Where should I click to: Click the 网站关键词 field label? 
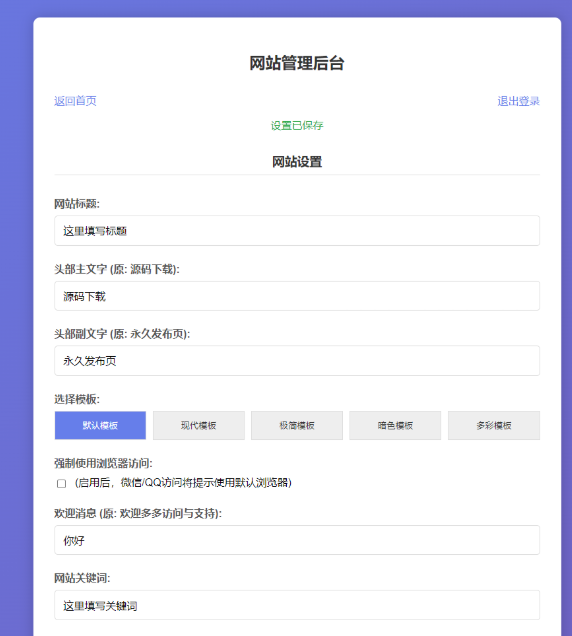pyautogui.click(x=82, y=578)
